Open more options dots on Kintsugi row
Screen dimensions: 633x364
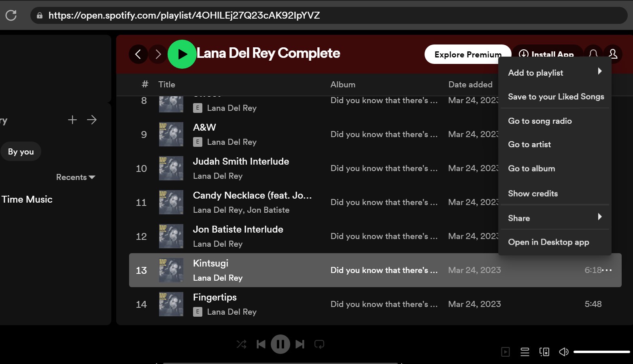(607, 270)
